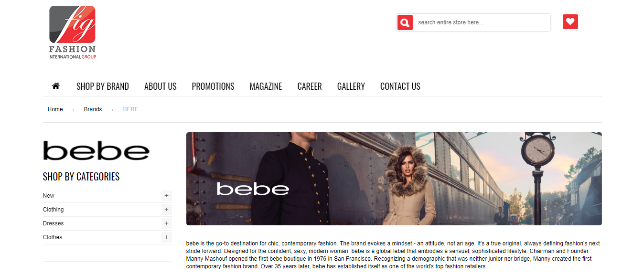Open the Career page
The image size is (644, 275).
(310, 86)
